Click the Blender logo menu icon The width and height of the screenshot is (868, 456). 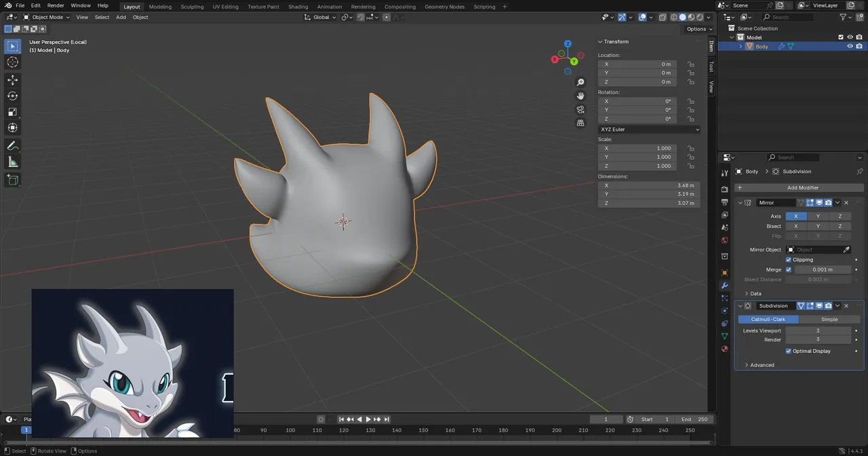7,5
